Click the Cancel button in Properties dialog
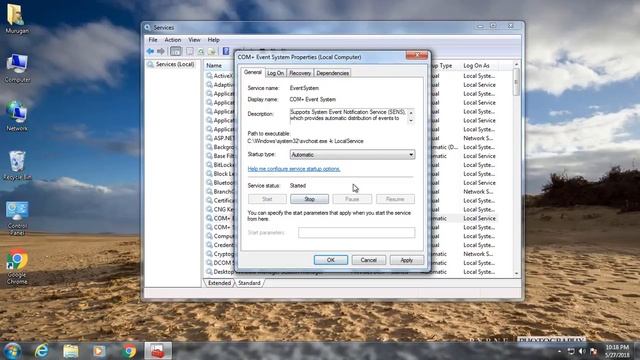The height and width of the screenshot is (360, 640). click(369, 260)
